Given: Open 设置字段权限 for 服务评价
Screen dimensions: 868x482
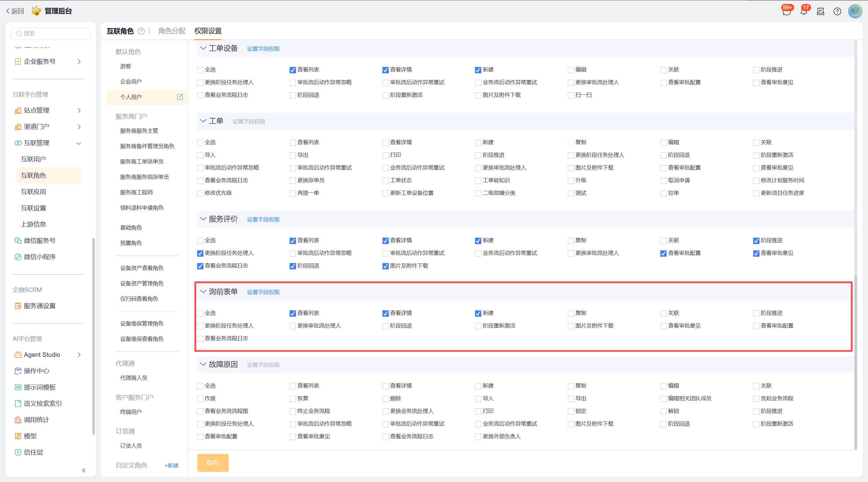Looking at the screenshot, I should (x=263, y=220).
